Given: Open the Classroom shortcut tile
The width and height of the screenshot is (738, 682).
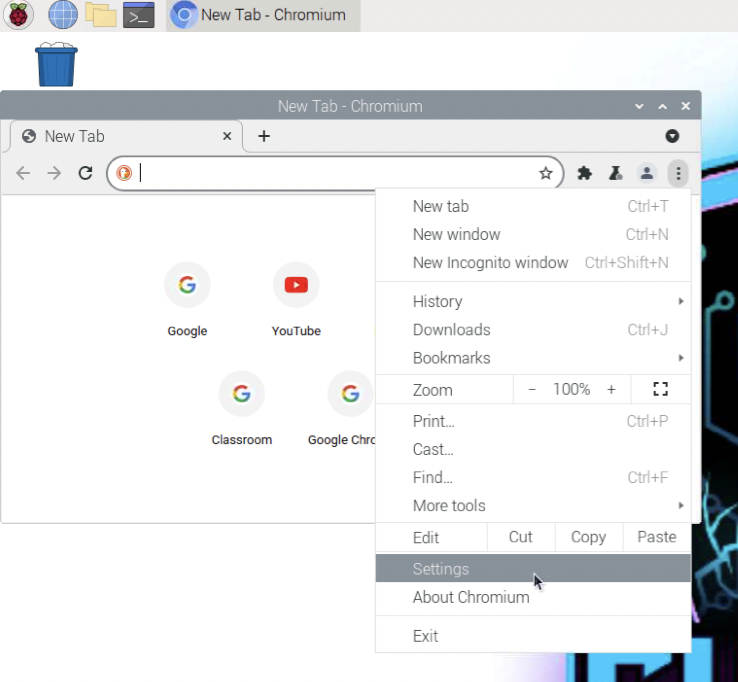Looking at the screenshot, I should pyautogui.click(x=241, y=408).
